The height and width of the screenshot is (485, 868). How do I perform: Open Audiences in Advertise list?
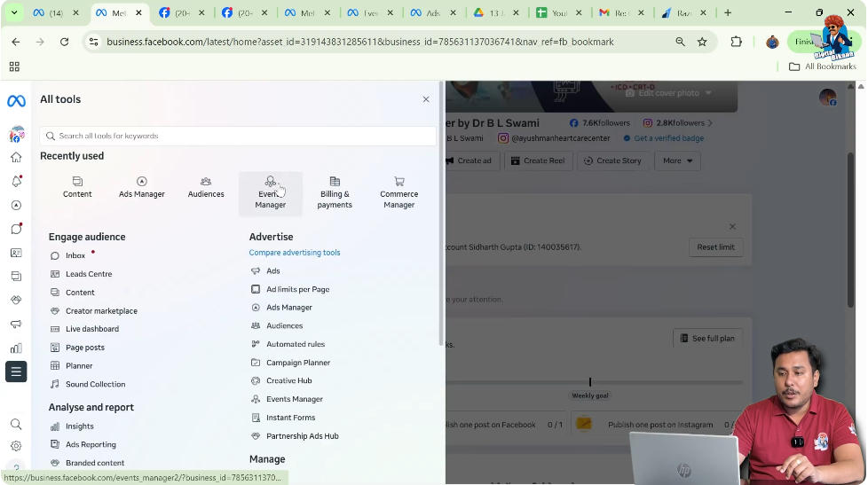pyautogui.click(x=285, y=326)
